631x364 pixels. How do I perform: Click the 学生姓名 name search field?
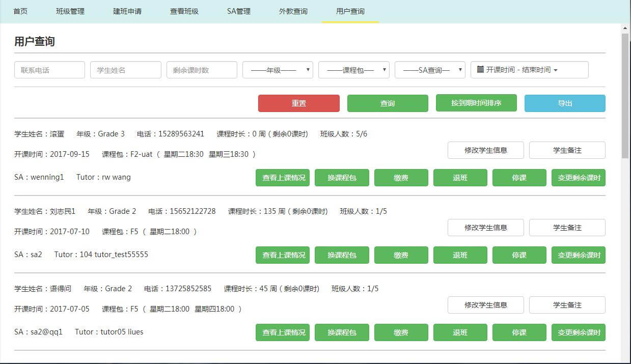point(125,70)
